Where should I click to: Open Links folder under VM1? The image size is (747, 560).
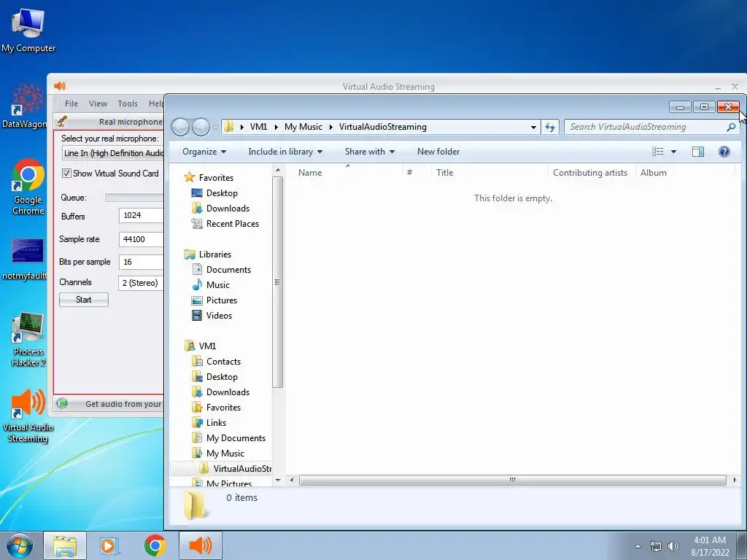[x=209, y=422]
